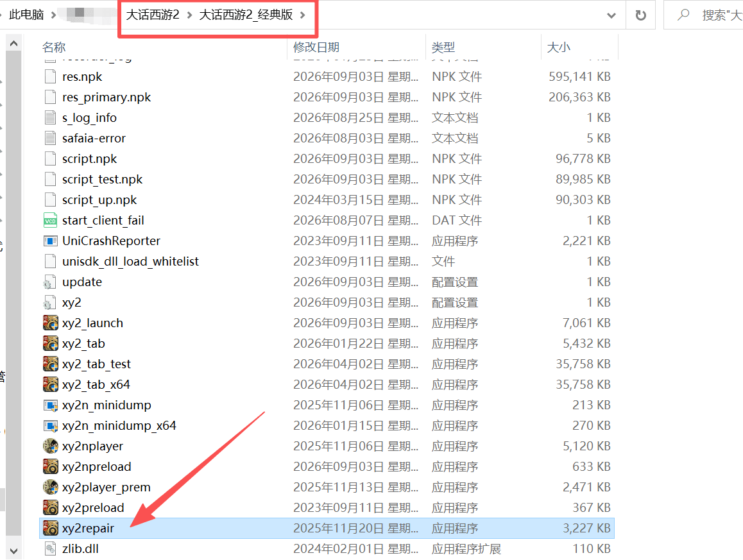This screenshot has width=743, height=560.
Task: Click the DAT 文件 type cell
Action: click(457, 220)
